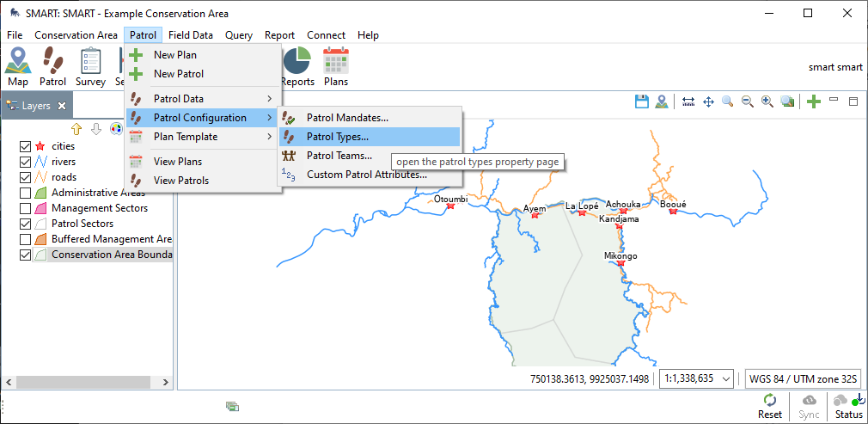
Task: Click the zoom out magnifier icon
Action: 748,101
